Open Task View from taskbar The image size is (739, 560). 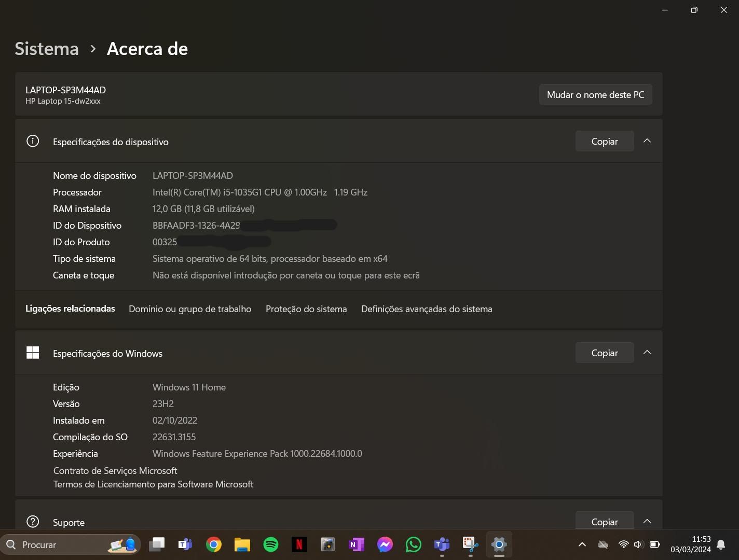(157, 544)
